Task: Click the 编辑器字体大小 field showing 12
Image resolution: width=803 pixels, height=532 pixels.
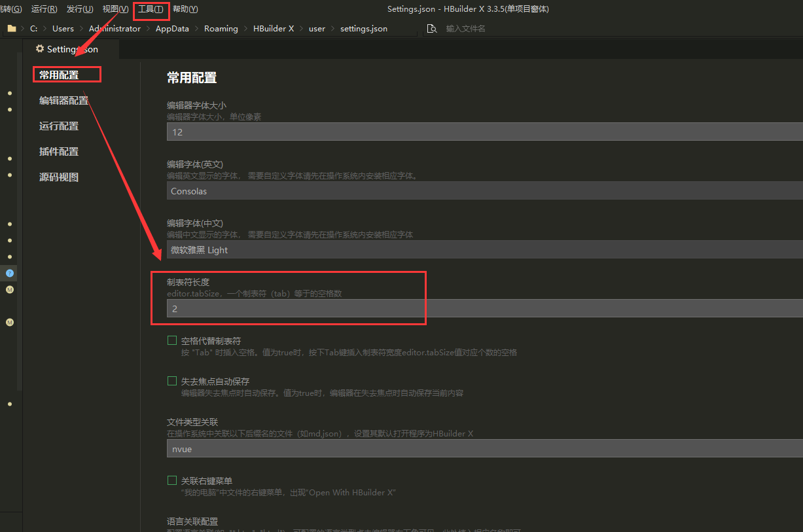Action: pyautogui.click(x=485, y=132)
